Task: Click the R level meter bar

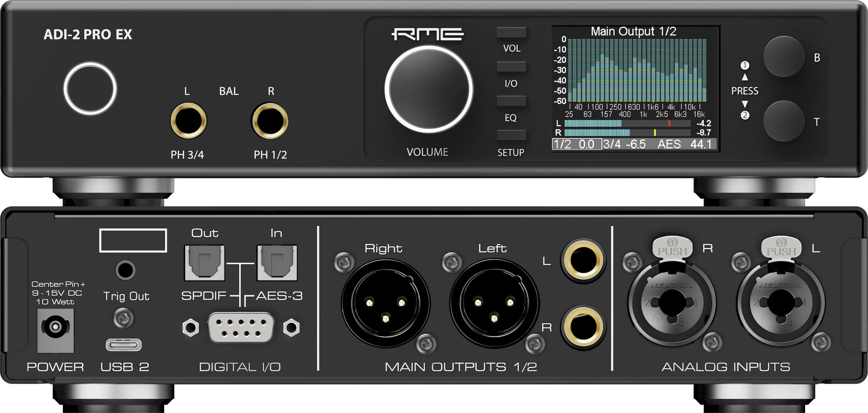Action: click(627, 133)
